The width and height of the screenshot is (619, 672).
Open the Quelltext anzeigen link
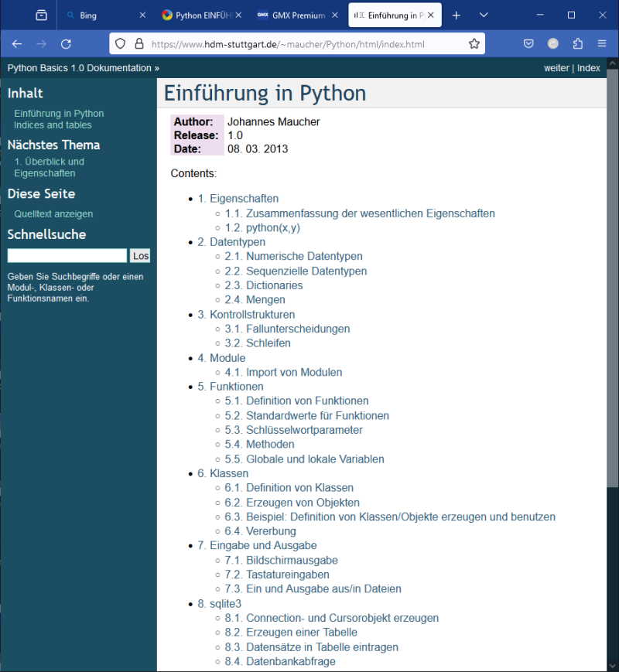pos(53,214)
